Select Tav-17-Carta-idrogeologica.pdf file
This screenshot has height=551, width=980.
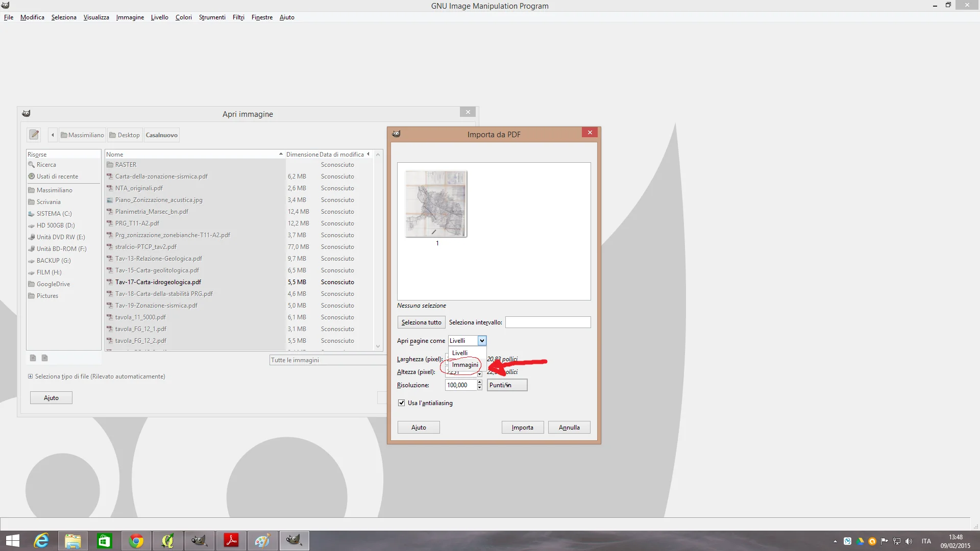[x=239, y=282]
